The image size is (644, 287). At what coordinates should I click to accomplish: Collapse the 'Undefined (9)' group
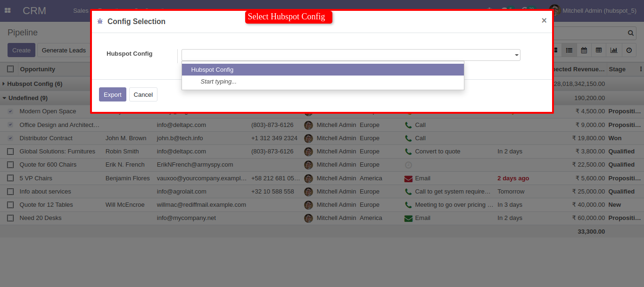click(25, 98)
